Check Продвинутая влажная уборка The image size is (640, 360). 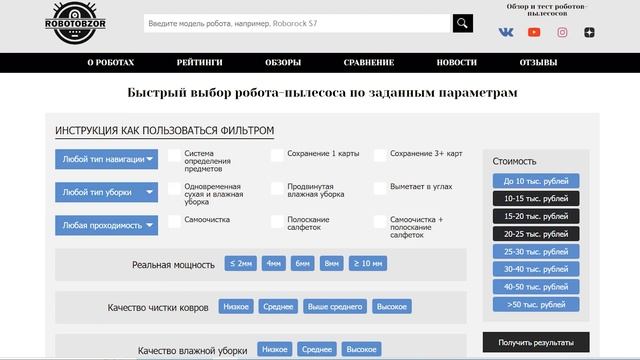(277, 188)
